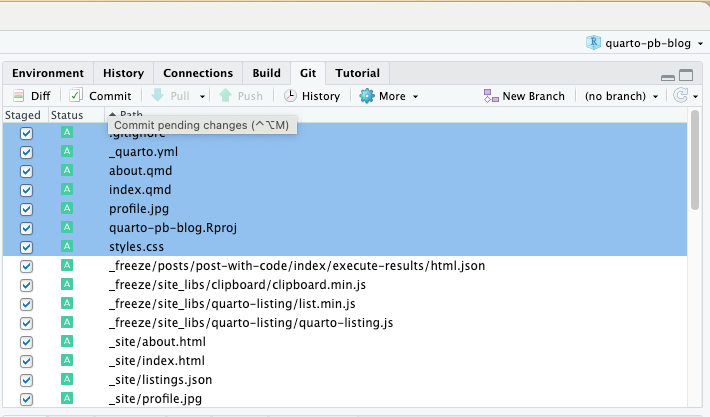The width and height of the screenshot is (710, 417).
Task: Switch to the Build tab
Action: tap(266, 73)
